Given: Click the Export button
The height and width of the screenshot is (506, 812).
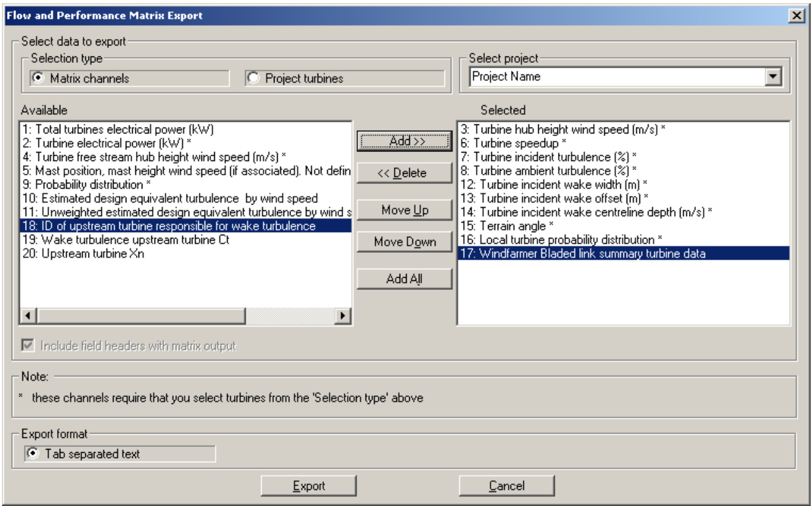Looking at the screenshot, I should 309,486.
